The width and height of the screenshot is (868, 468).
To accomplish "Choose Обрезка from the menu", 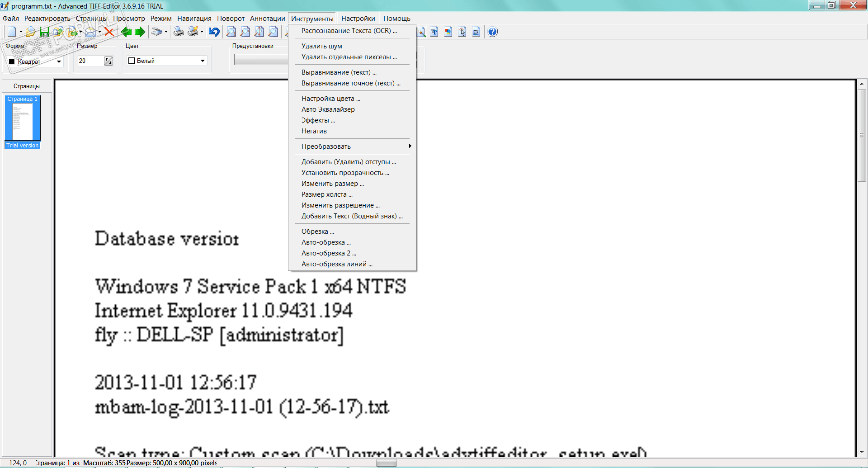I will 352,232.
